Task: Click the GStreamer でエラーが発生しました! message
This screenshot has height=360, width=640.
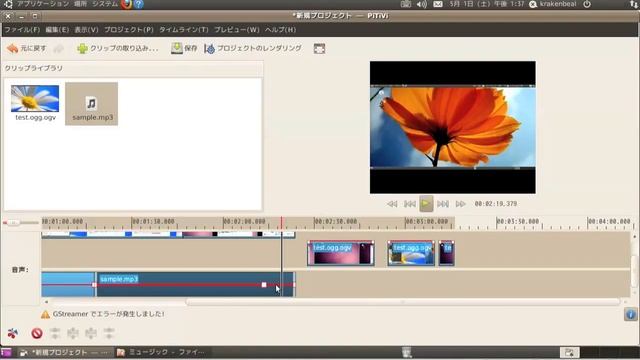Action: [x=109, y=314]
